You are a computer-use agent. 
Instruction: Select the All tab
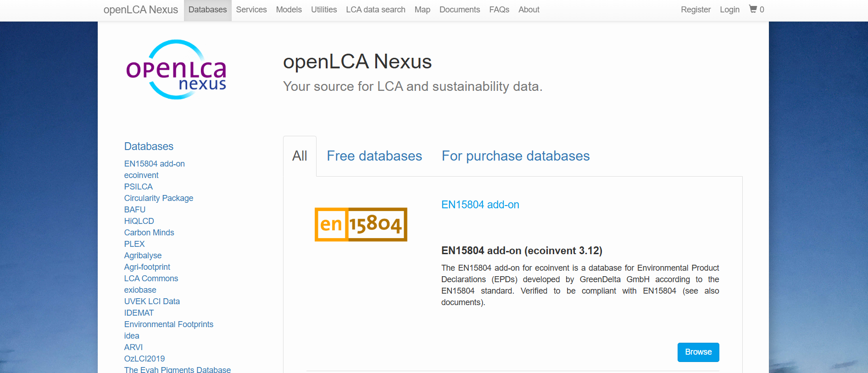point(300,156)
